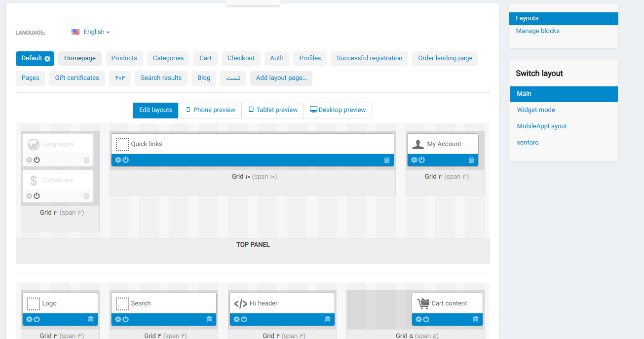Open settings gear of Cart content block
Screen dimensions: 644x339
418,319
